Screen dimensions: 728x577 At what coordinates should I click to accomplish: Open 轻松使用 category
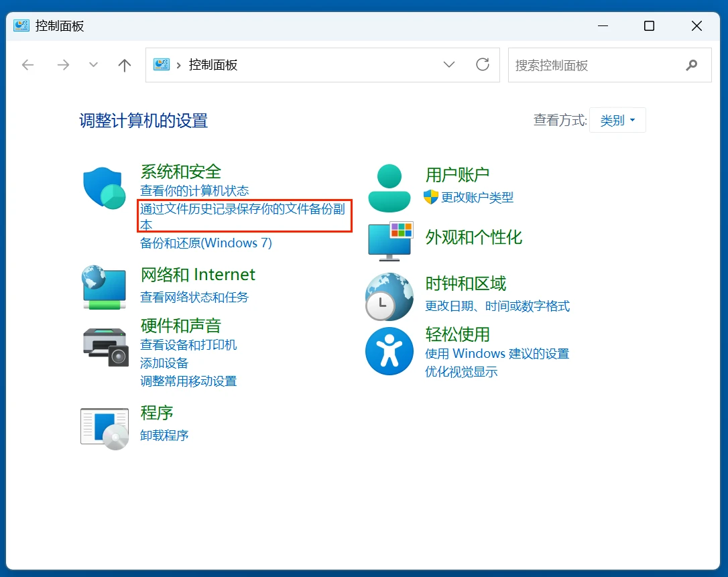[x=457, y=334]
